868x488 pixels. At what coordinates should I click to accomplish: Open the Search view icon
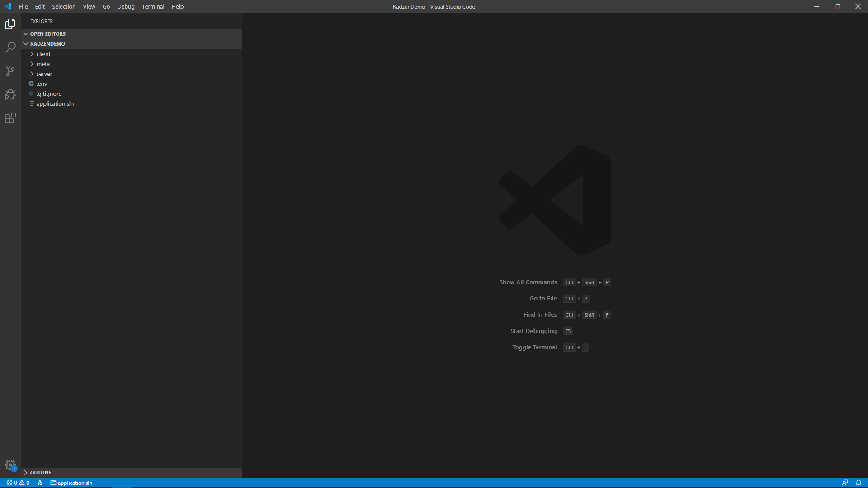(10, 47)
